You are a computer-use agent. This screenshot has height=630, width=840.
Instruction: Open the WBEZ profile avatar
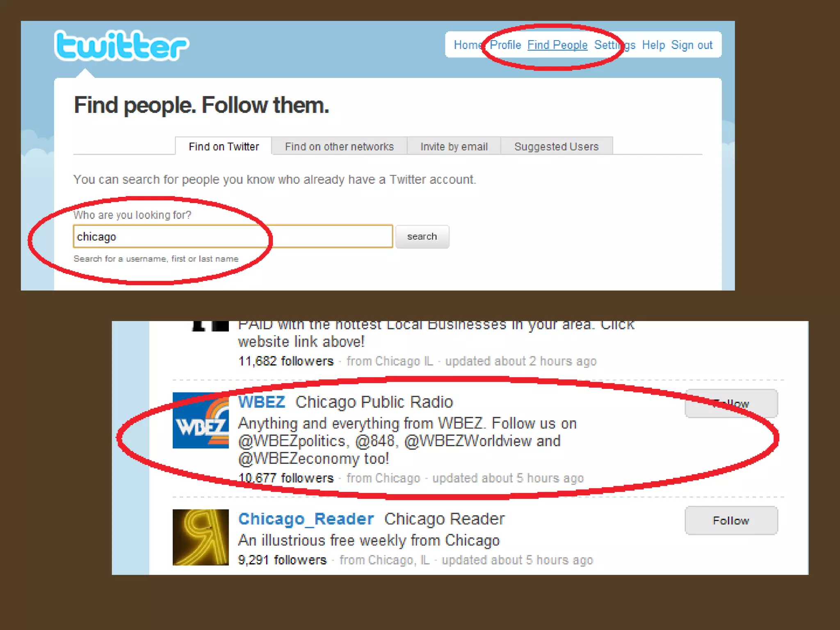tap(201, 420)
